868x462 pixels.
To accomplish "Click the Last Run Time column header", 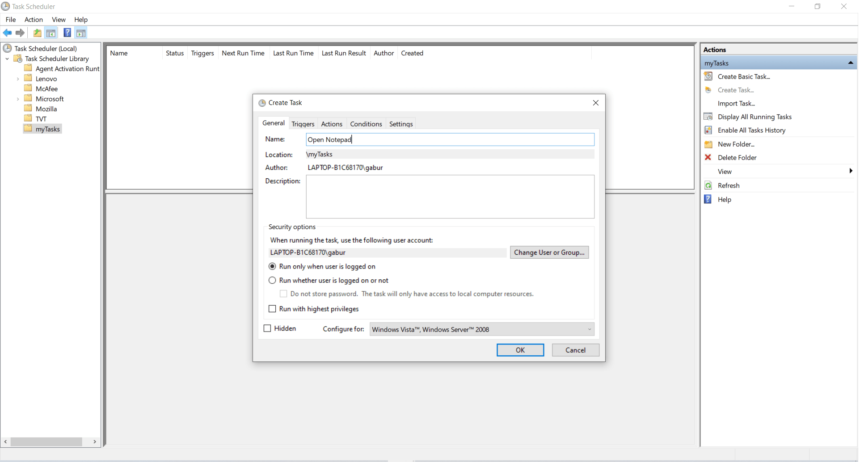I will click(293, 53).
